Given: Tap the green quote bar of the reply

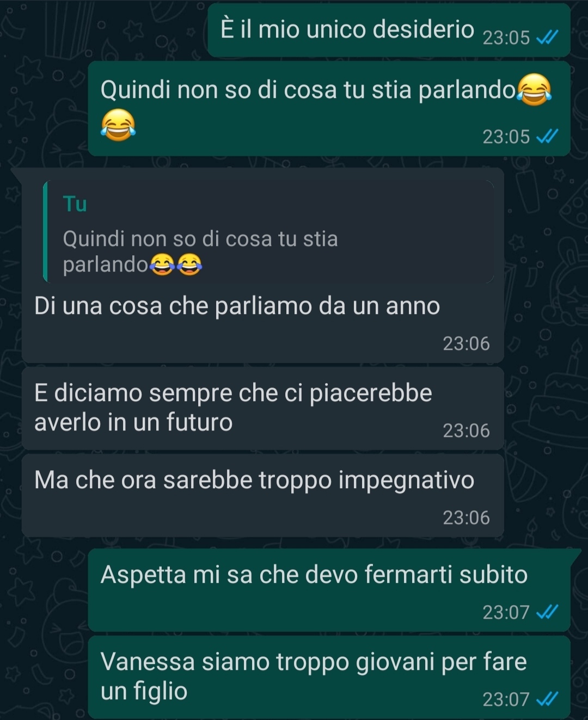Looking at the screenshot, I should tap(46, 232).
